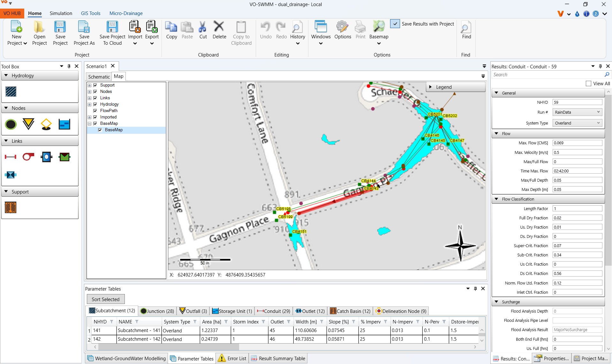The height and width of the screenshot is (364, 612).
Task: Open the Error List panel tab
Action: (x=232, y=358)
